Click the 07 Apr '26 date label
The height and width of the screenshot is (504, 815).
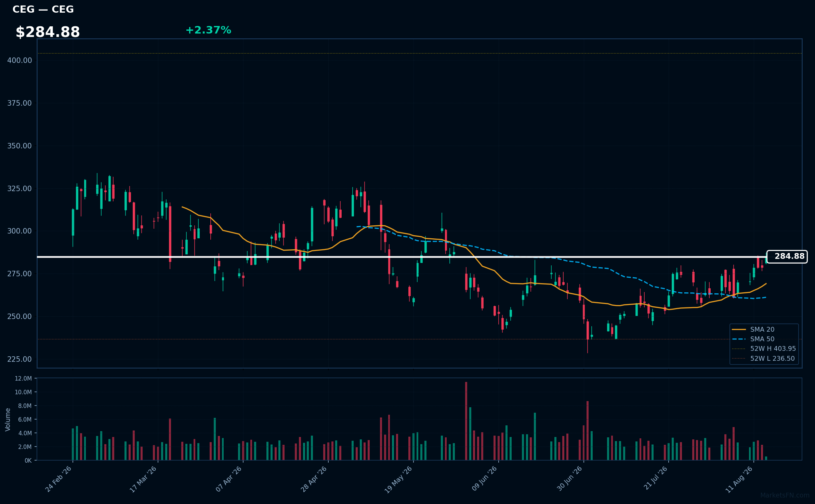click(x=229, y=479)
